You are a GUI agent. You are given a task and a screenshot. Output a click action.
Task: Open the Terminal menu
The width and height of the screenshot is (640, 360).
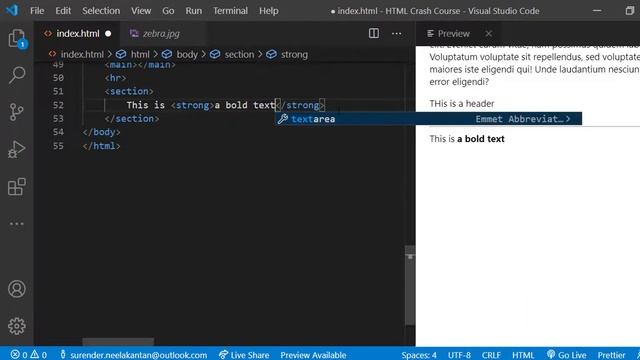(x=230, y=11)
